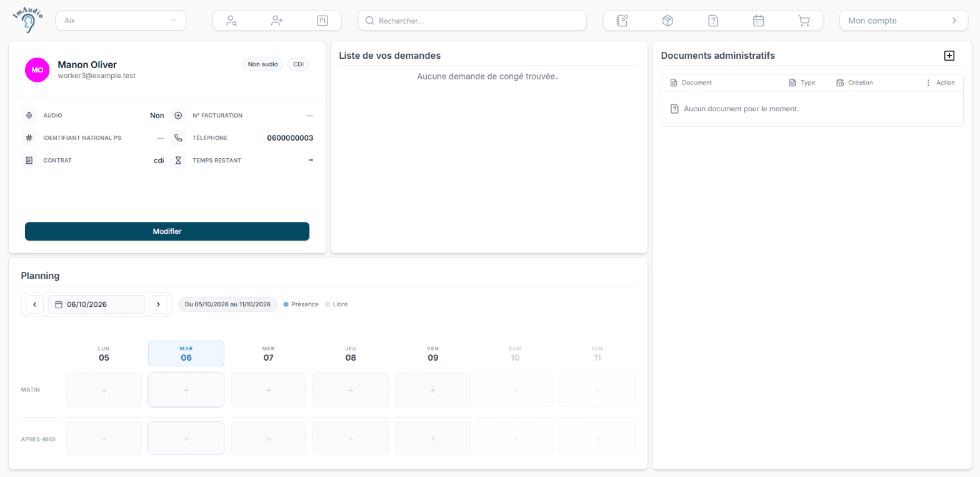Add a slot for Saturday 10 morning

[x=515, y=389]
